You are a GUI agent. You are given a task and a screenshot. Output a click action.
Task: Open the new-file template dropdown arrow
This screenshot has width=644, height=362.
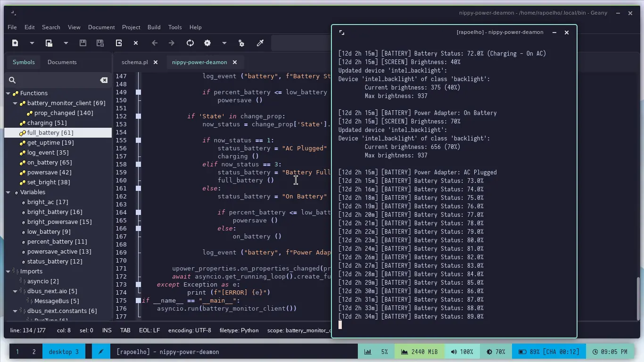pyautogui.click(x=32, y=43)
